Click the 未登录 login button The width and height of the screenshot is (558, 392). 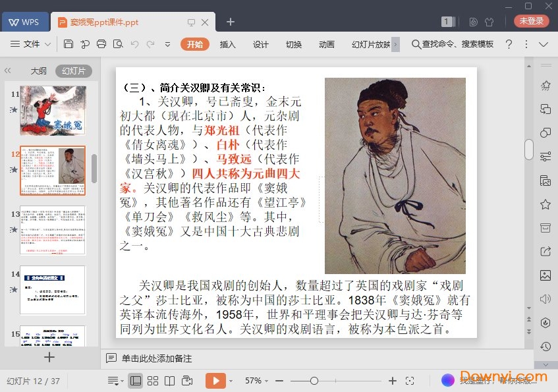(531, 21)
